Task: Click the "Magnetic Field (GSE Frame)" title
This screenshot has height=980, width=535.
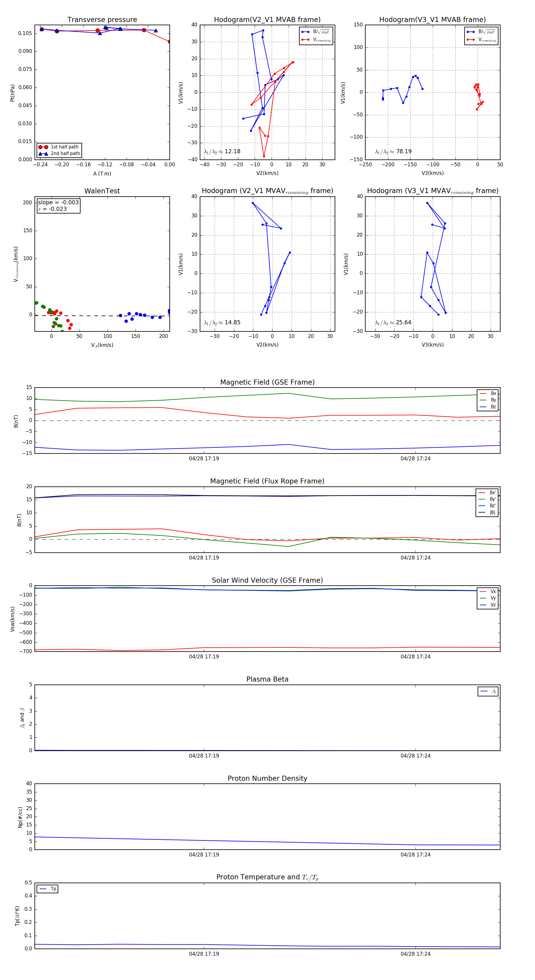Action: click(x=267, y=382)
